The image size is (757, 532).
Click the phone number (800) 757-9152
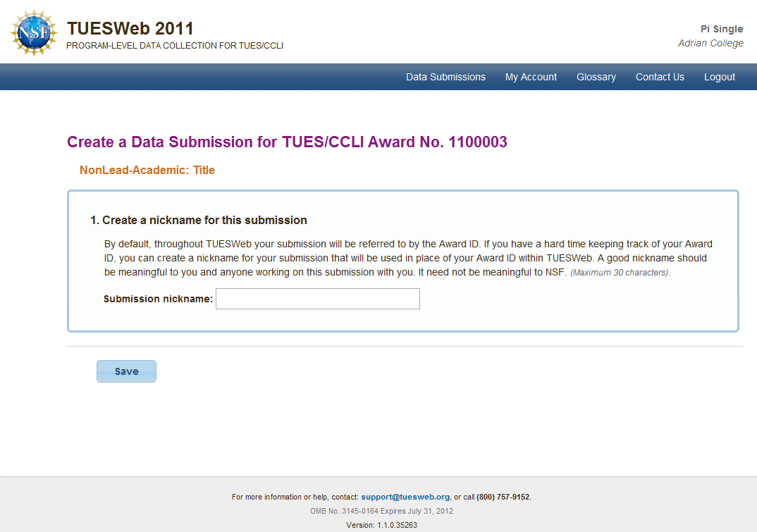[503, 497]
